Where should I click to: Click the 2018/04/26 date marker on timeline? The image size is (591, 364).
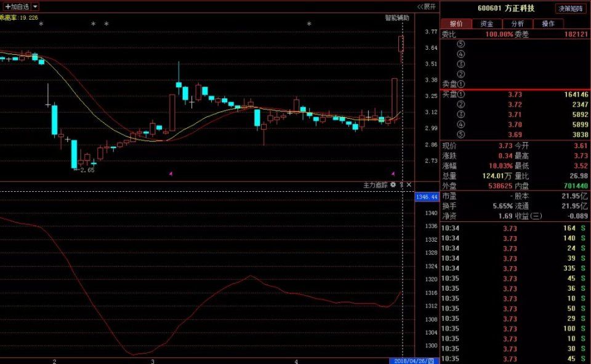(x=412, y=361)
